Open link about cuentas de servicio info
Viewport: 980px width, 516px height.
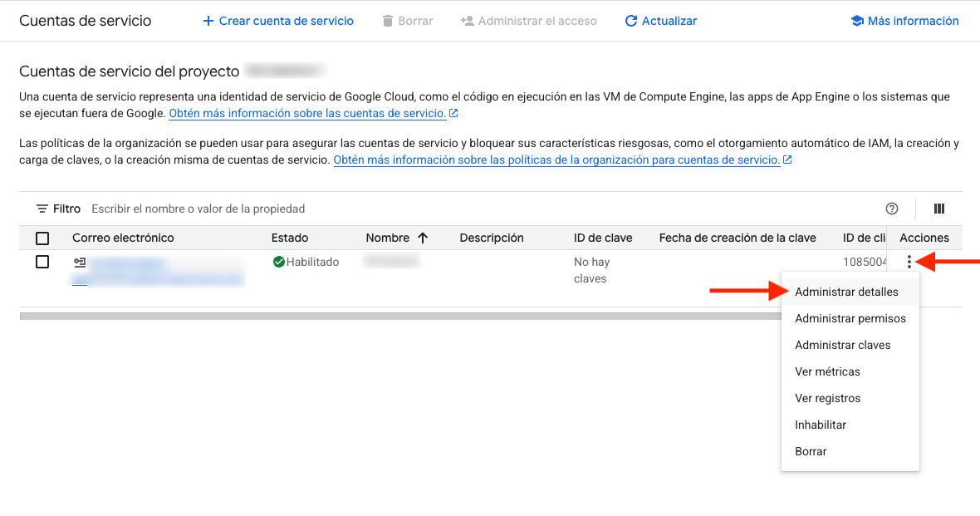(x=307, y=113)
